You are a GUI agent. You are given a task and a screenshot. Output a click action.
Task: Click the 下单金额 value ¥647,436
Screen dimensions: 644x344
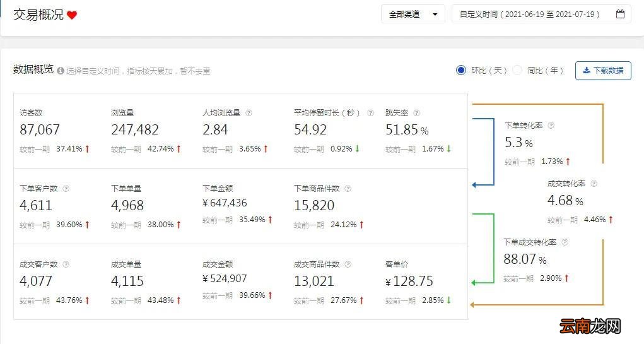pos(225,203)
